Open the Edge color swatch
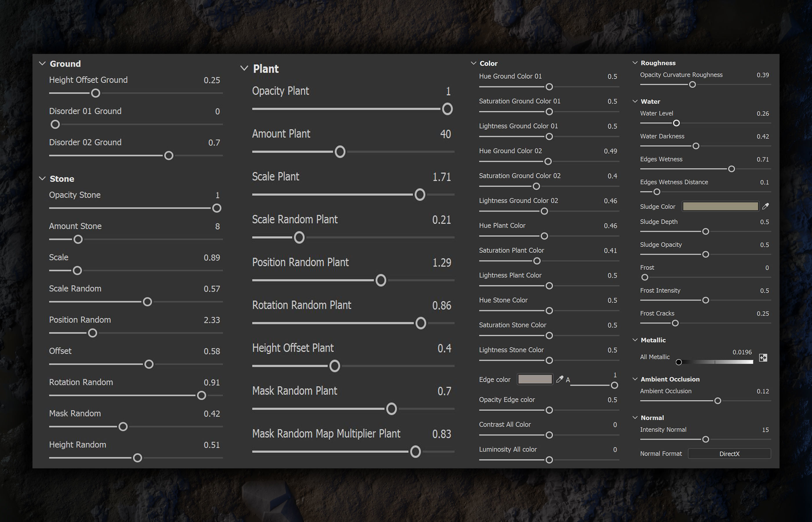The height and width of the screenshot is (522, 812). (x=535, y=379)
